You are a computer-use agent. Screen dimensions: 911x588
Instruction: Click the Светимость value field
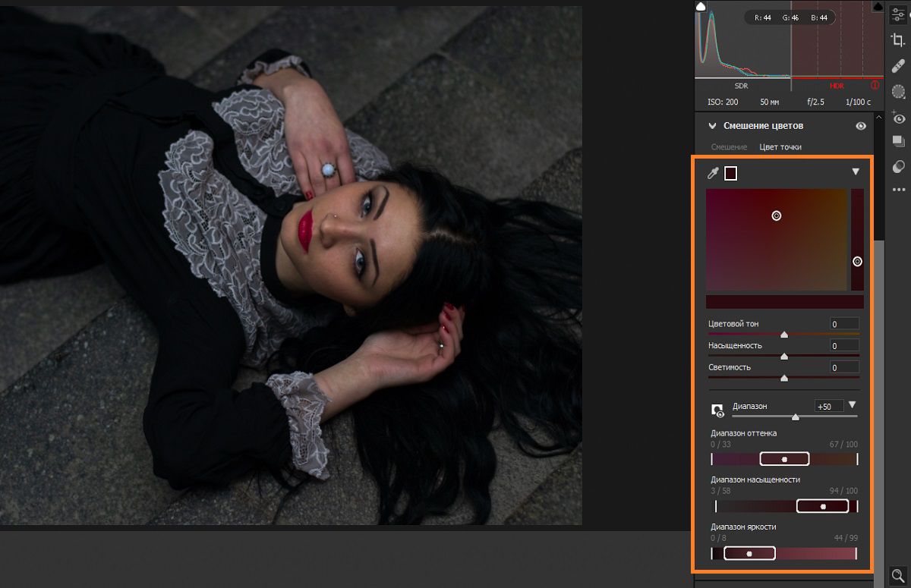click(x=844, y=367)
